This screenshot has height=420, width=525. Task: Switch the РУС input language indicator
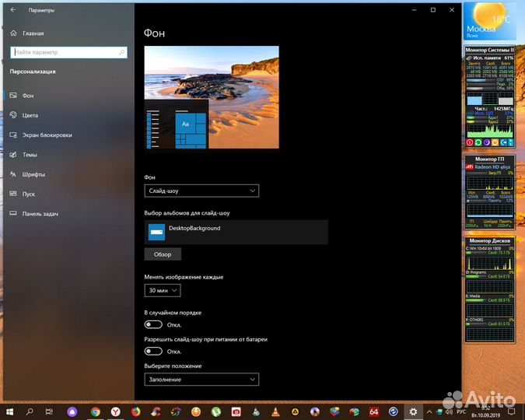[461, 411]
